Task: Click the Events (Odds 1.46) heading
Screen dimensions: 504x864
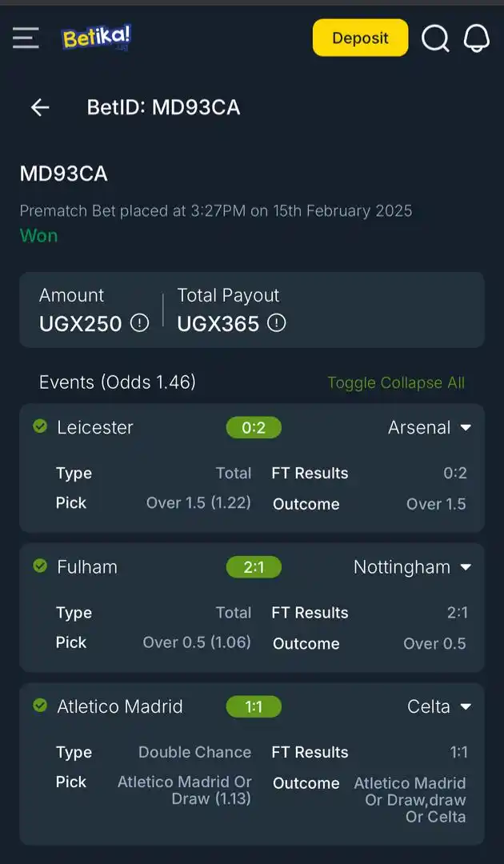Action: [117, 382]
